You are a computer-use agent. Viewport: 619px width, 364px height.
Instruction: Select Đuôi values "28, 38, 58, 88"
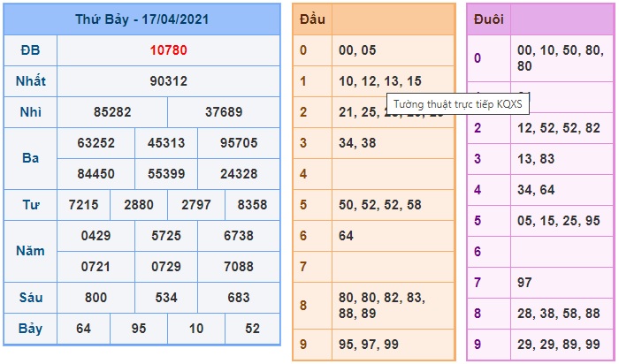(x=559, y=314)
